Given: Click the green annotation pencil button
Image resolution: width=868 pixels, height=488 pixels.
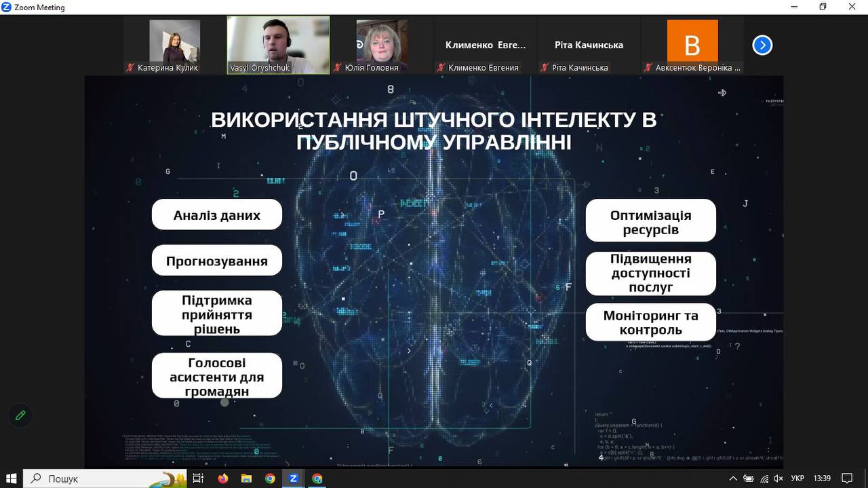Looking at the screenshot, I should click(x=20, y=415).
